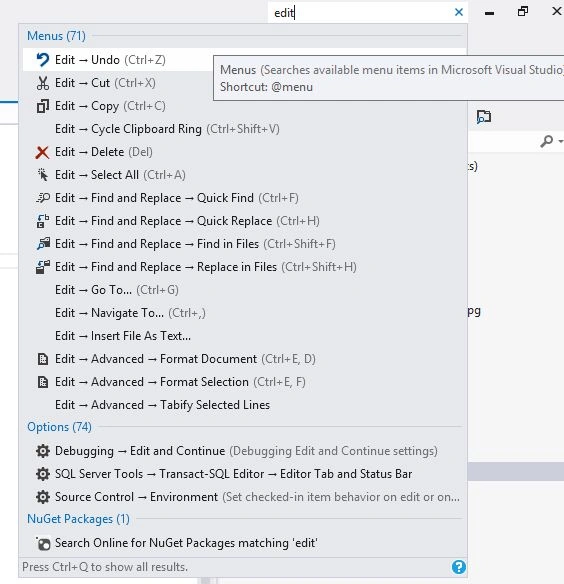This screenshot has width=564, height=584.
Task: Click inside the Quick Launch search box
Action: [361, 13]
